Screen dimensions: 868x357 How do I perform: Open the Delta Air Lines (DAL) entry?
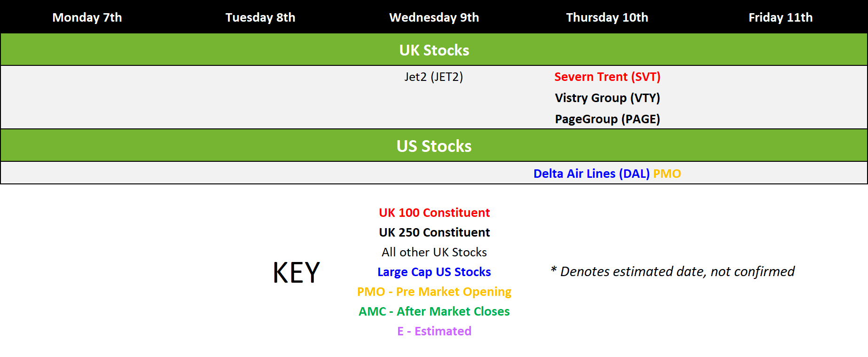coord(591,174)
